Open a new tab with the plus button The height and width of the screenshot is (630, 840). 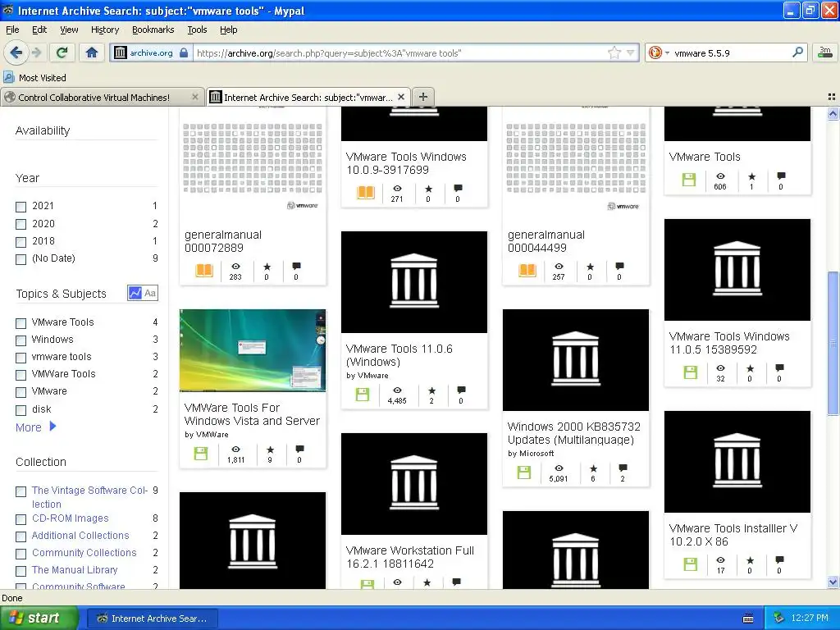[x=423, y=97]
